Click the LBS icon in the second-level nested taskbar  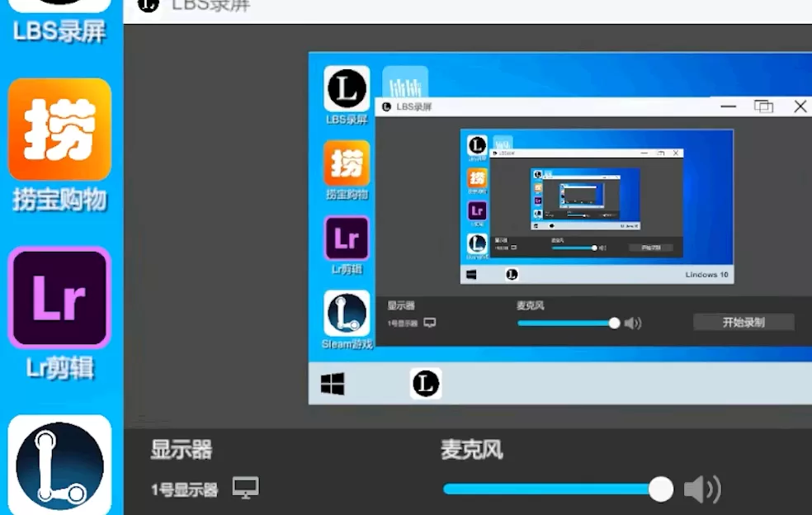click(x=512, y=274)
